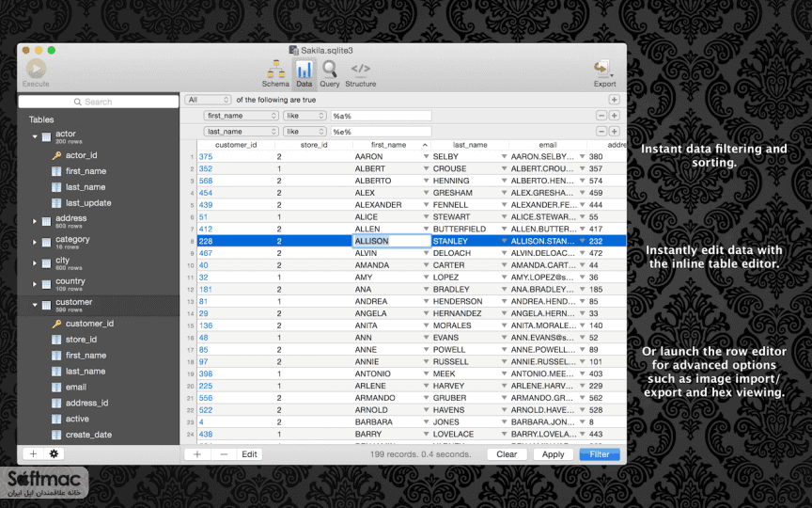Add a rule after first_name filter

[615, 116]
